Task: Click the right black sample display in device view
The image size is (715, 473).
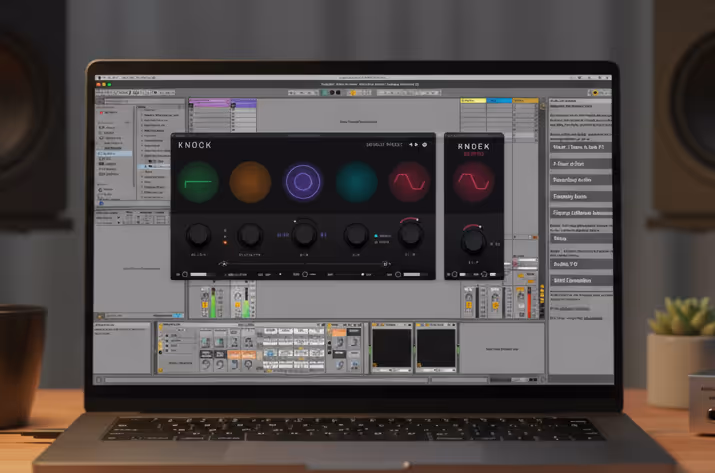Action: pos(436,348)
